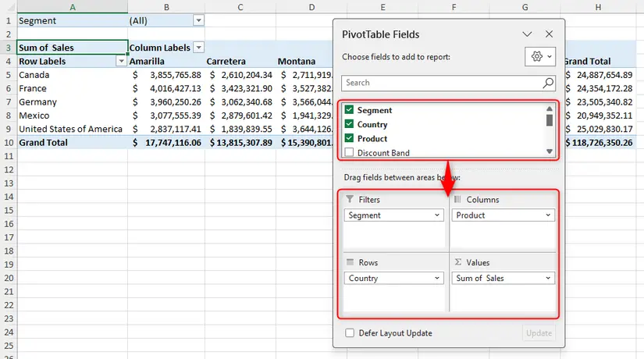Select column H header
644x359 pixels.
(x=598, y=7)
